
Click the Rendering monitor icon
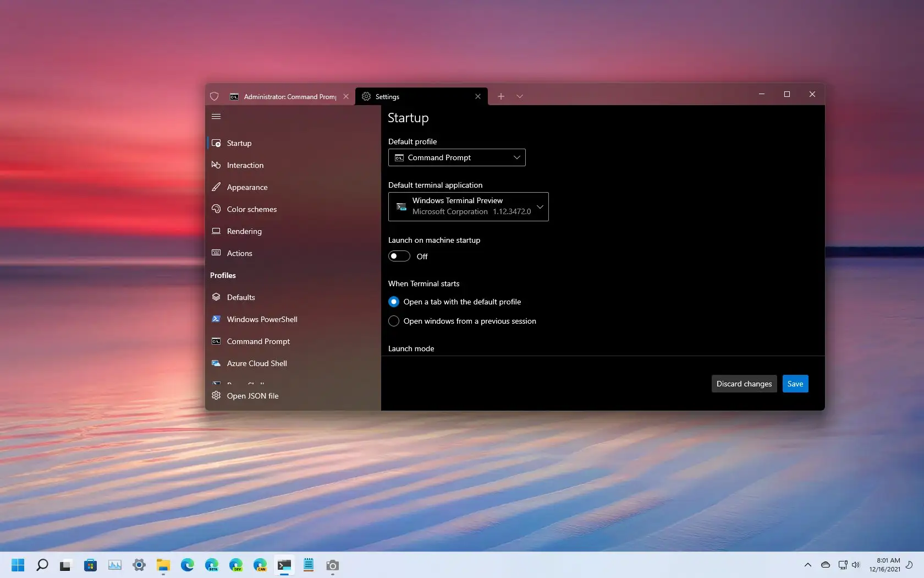216,231
